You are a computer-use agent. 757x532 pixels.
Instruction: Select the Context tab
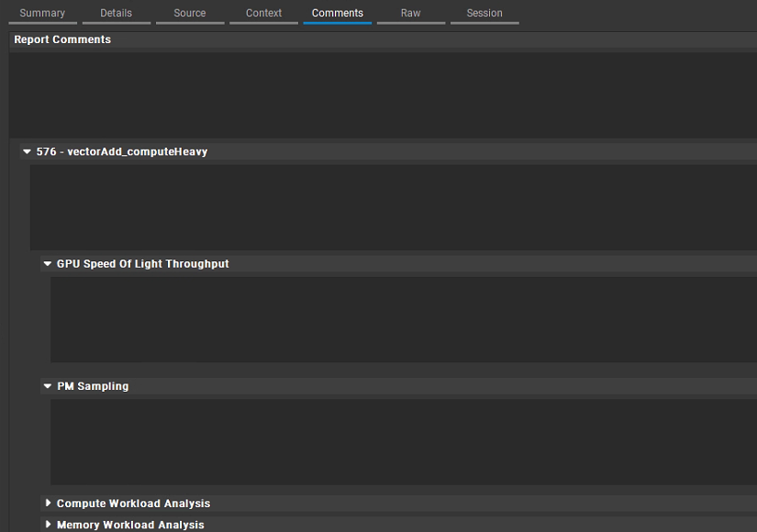263,13
